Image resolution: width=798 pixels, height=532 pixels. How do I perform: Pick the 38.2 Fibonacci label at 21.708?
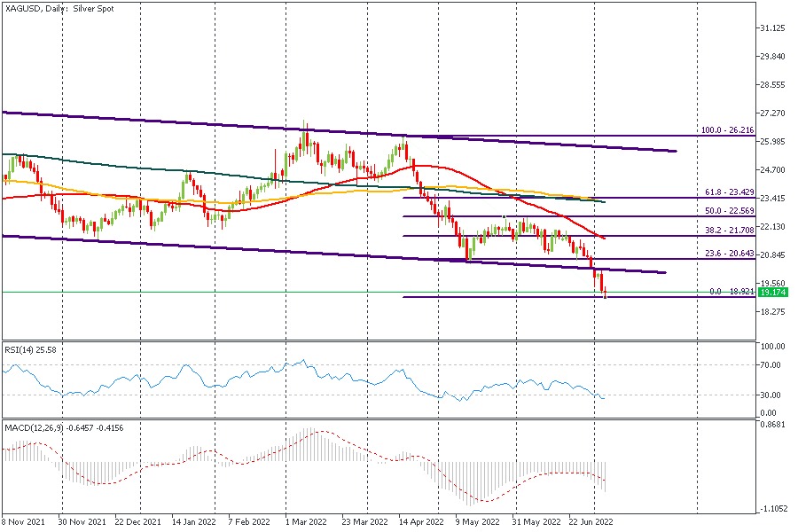[728, 230]
